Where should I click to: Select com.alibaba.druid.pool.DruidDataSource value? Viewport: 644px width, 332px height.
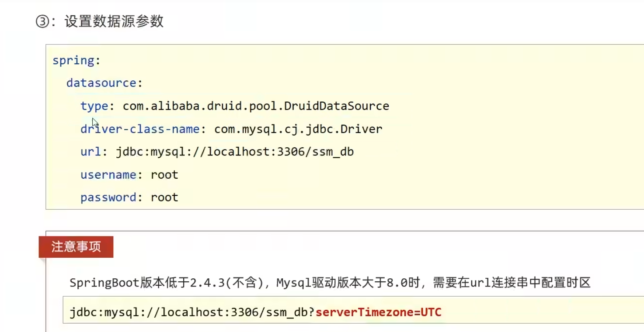pos(256,106)
